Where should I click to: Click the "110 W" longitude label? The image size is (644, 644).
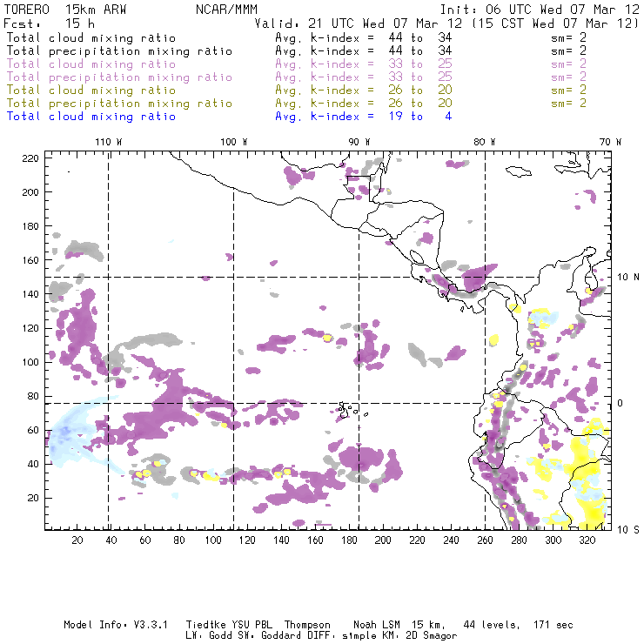tap(109, 142)
